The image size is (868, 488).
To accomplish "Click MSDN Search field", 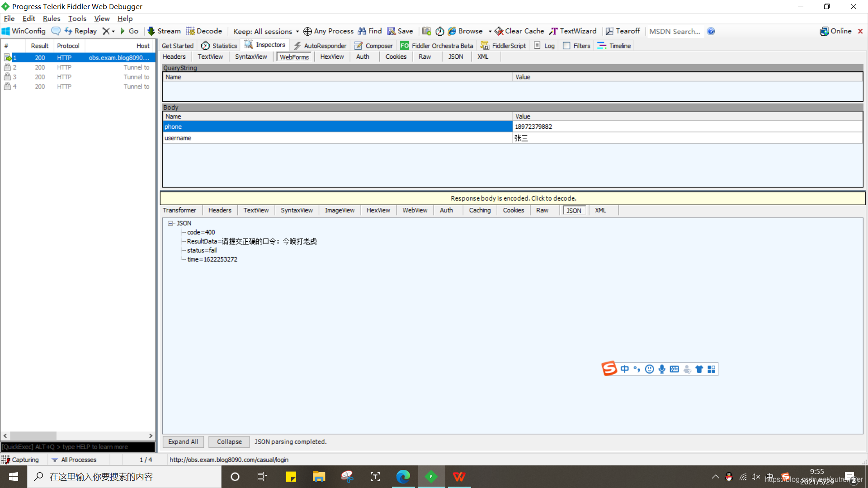I will pyautogui.click(x=675, y=31).
